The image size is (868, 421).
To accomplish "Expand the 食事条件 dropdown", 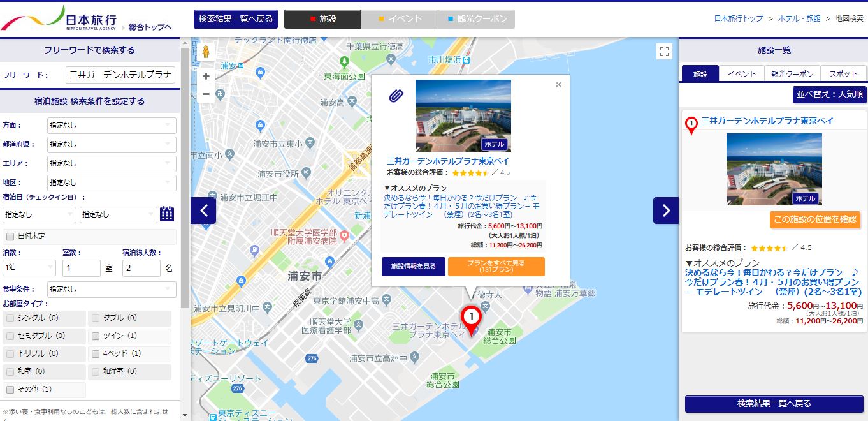I will tap(111, 289).
